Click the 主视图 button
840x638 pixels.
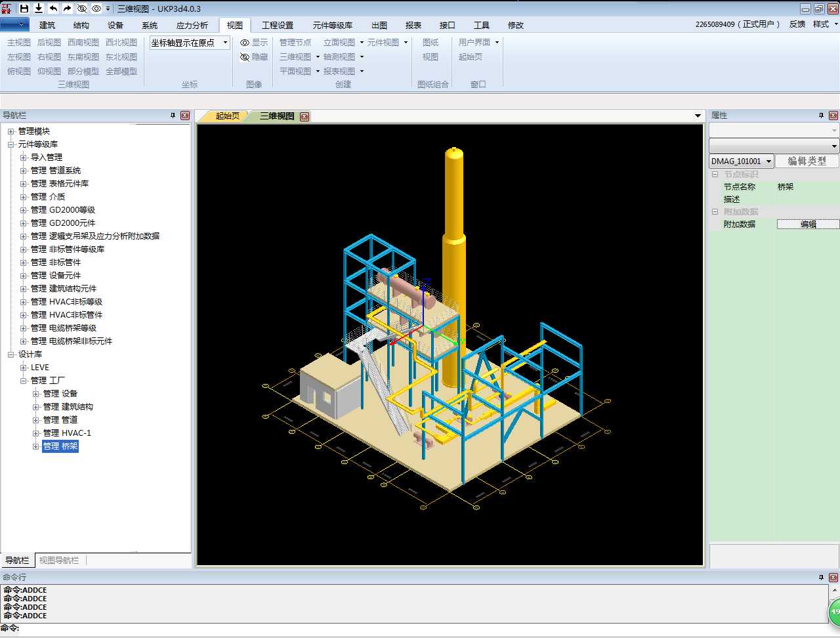(x=19, y=43)
